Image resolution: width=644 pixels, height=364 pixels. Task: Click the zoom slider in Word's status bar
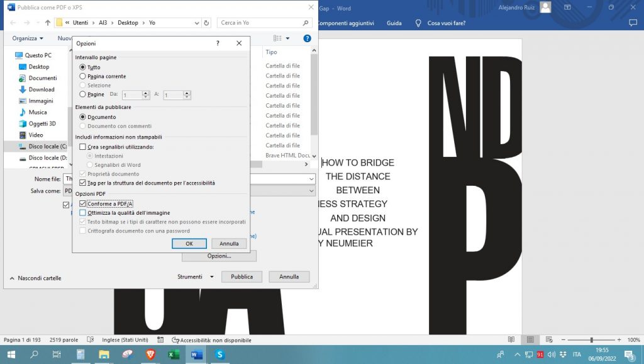[x=591, y=340]
